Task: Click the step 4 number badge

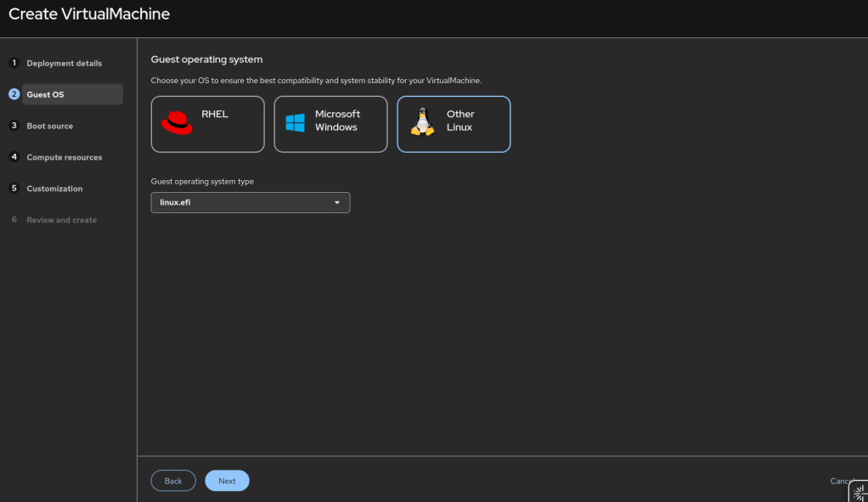Action: [14, 157]
